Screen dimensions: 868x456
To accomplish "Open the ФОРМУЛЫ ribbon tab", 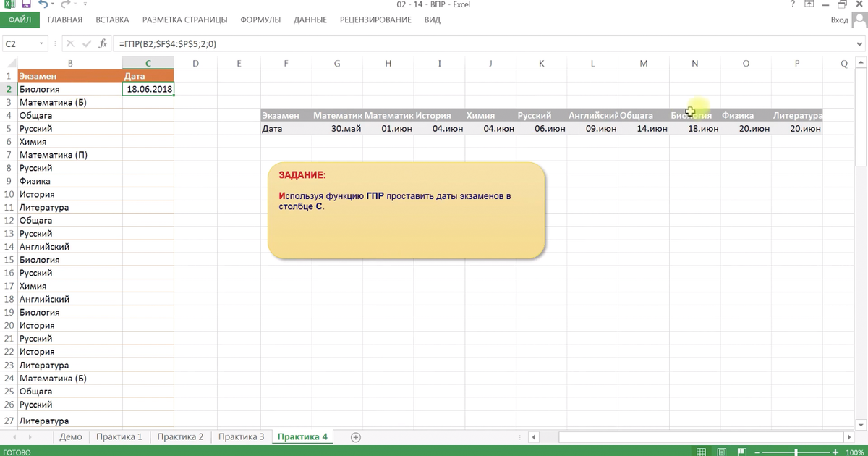I will coord(260,20).
